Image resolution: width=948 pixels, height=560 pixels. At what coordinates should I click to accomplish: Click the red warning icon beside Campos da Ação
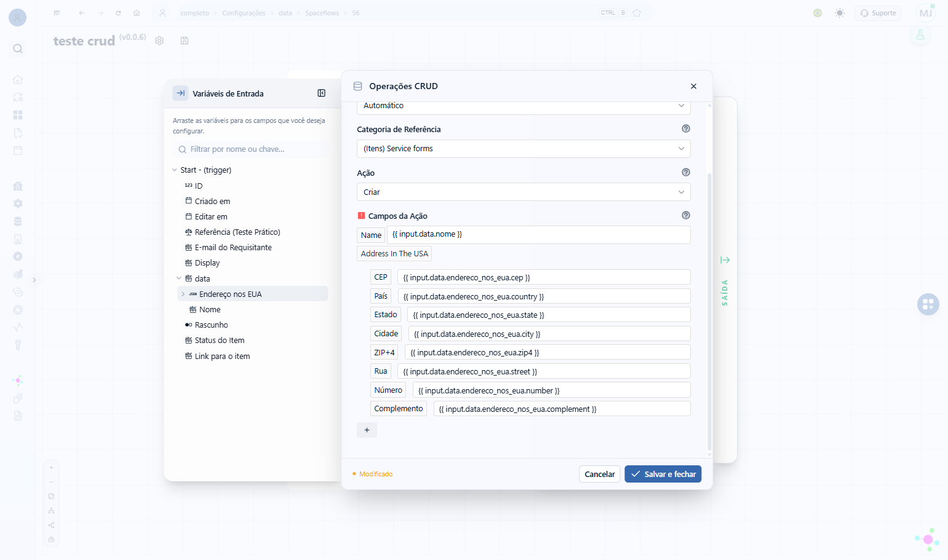pyautogui.click(x=361, y=216)
